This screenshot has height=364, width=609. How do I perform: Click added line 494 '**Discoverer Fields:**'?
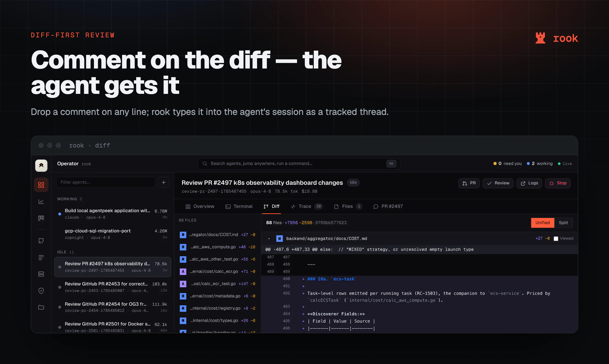(419, 314)
